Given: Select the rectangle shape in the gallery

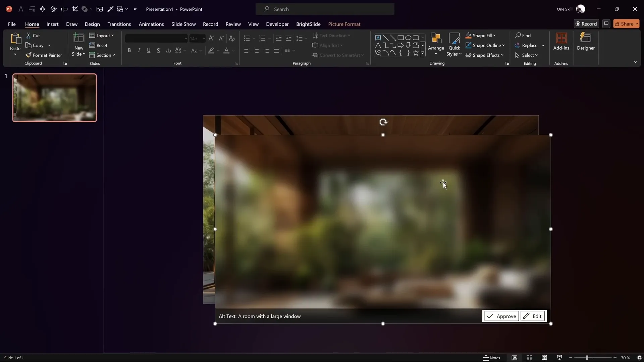Looking at the screenshot, I should tap(400, 38).
